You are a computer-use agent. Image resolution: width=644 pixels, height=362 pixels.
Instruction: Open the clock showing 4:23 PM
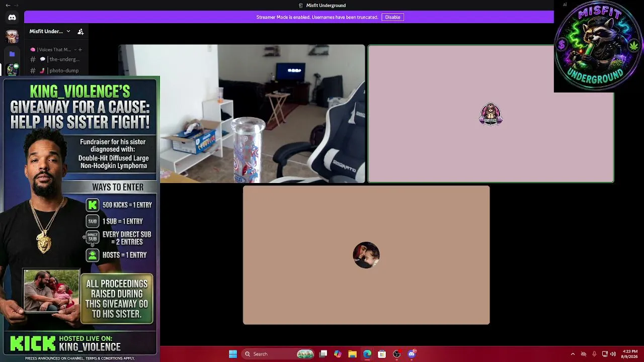(x=630, y=354)
